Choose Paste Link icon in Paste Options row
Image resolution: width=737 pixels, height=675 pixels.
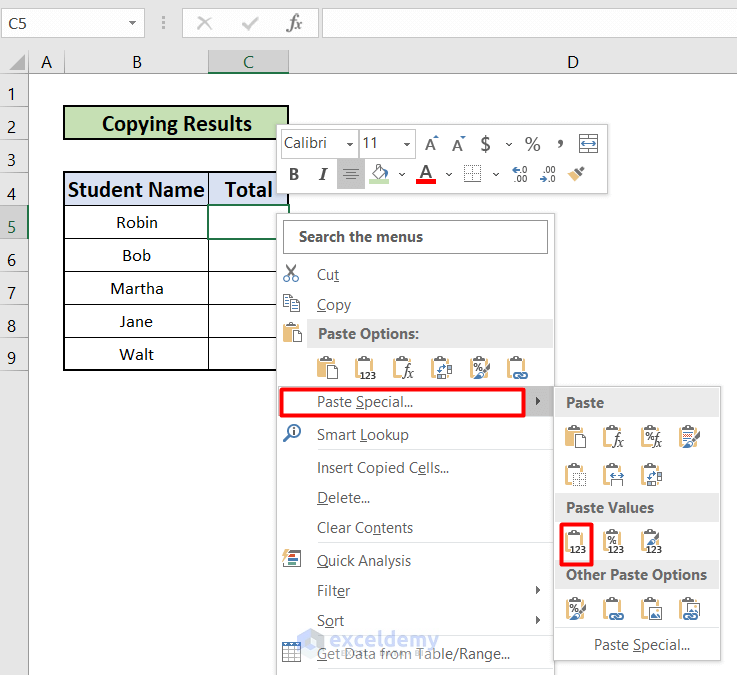pos(517,368)
